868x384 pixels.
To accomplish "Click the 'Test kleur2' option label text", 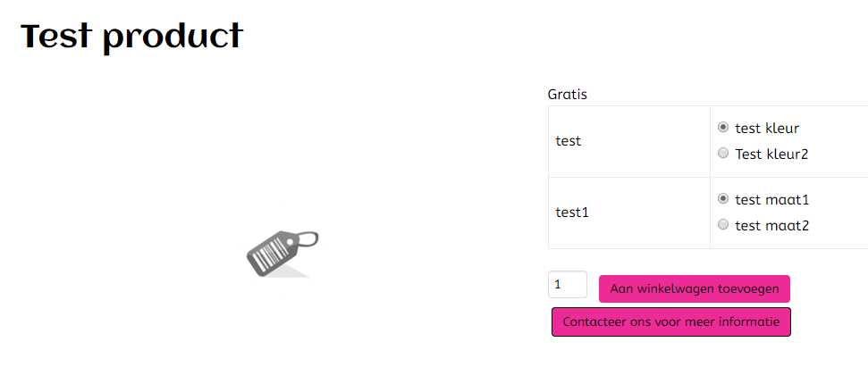I will point(771,154).
